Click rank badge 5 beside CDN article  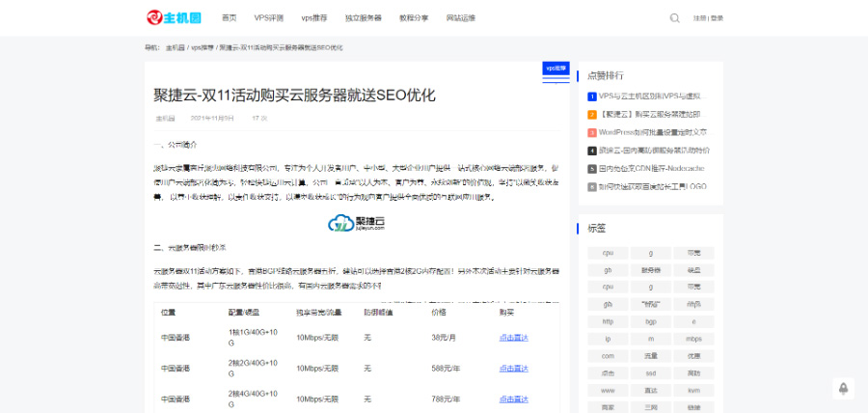(591, 168)
